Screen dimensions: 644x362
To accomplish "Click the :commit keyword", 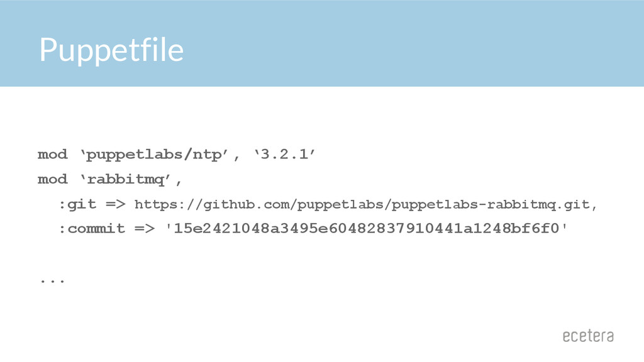I will tap(92, 229).
